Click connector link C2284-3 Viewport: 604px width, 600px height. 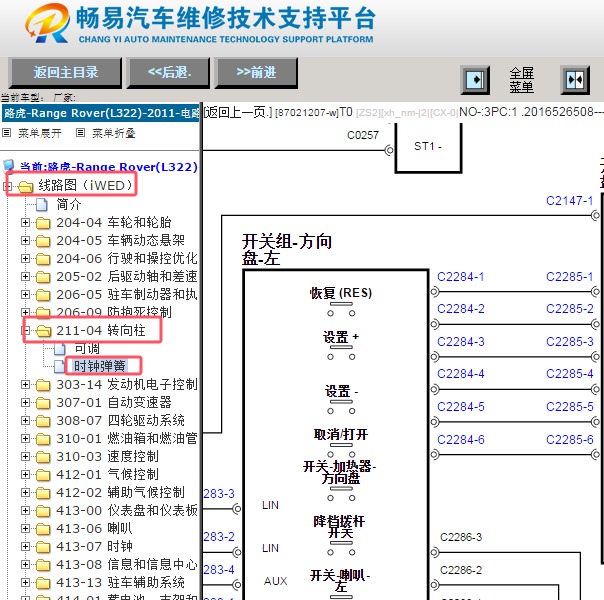(461, 342)
